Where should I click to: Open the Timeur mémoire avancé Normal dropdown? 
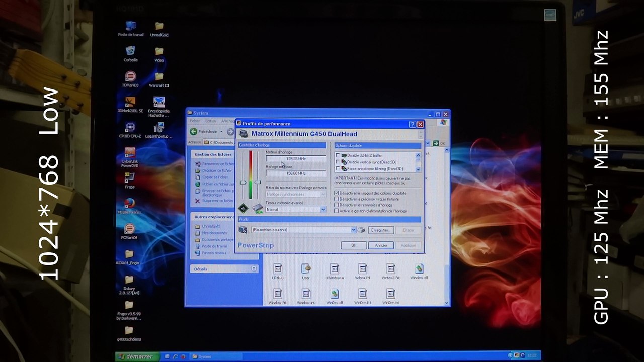323,209
